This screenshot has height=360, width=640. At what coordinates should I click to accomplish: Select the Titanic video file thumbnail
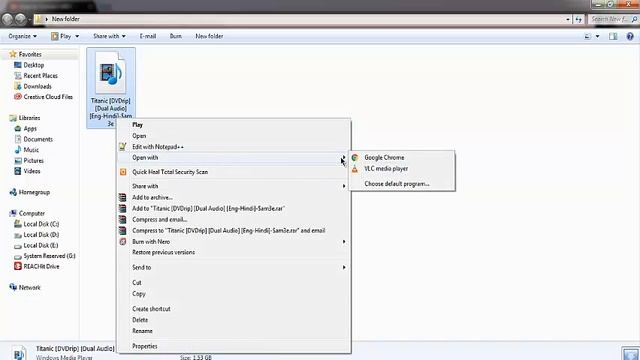[x=111, y=73]
